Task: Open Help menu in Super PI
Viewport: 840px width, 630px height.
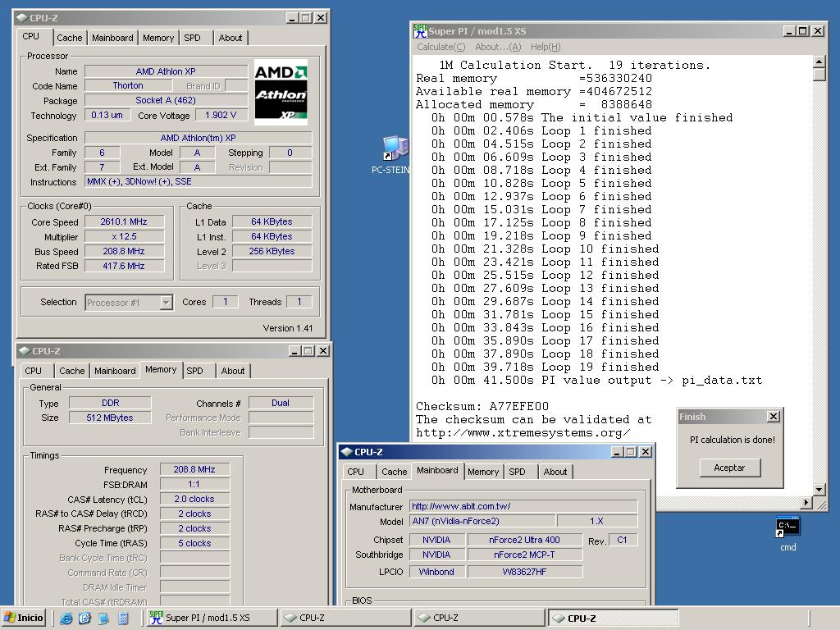Action: tap(546, 47)
